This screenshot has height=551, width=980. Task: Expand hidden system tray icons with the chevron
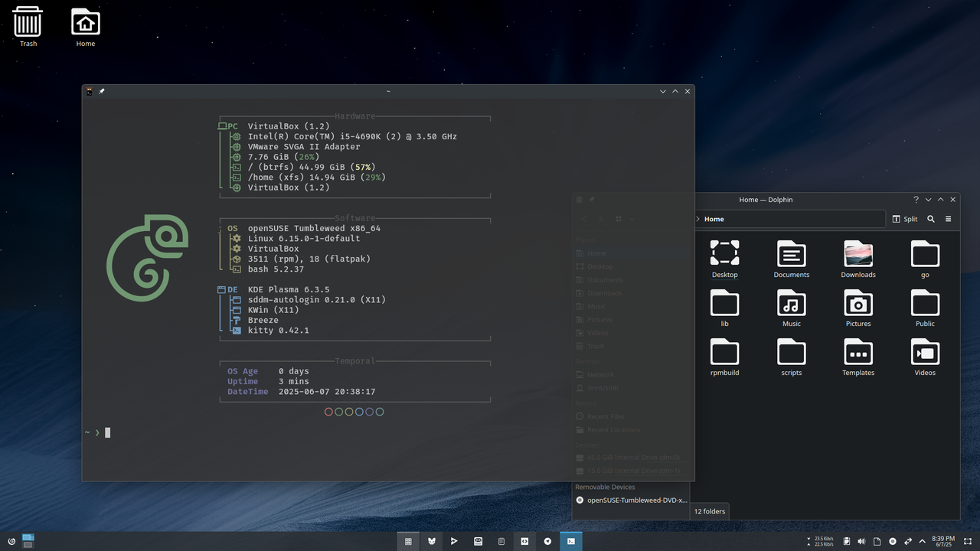point(922,541)
